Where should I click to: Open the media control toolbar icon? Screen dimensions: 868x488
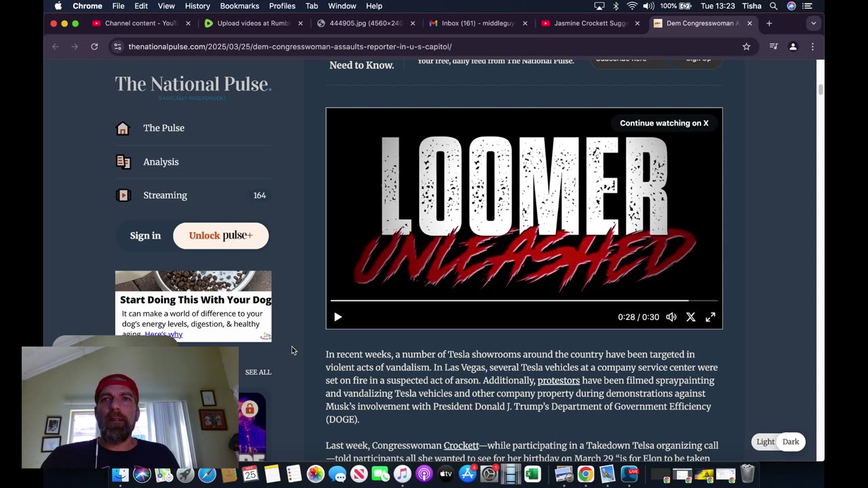tap(774, 47)
